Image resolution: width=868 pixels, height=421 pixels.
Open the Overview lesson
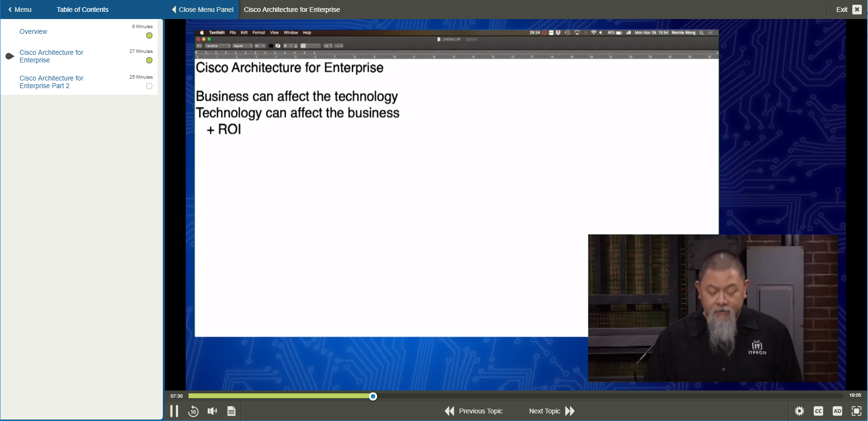click(x=33, y=31)
